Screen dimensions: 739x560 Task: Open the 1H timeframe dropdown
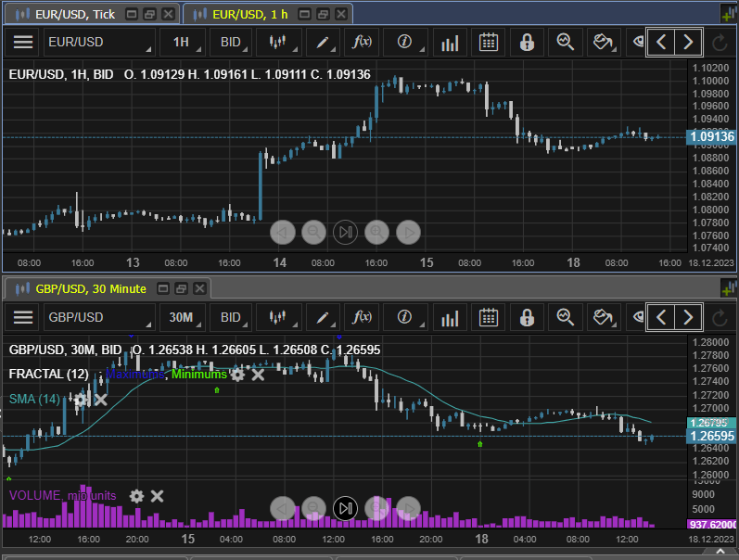[x=182, y=42]
